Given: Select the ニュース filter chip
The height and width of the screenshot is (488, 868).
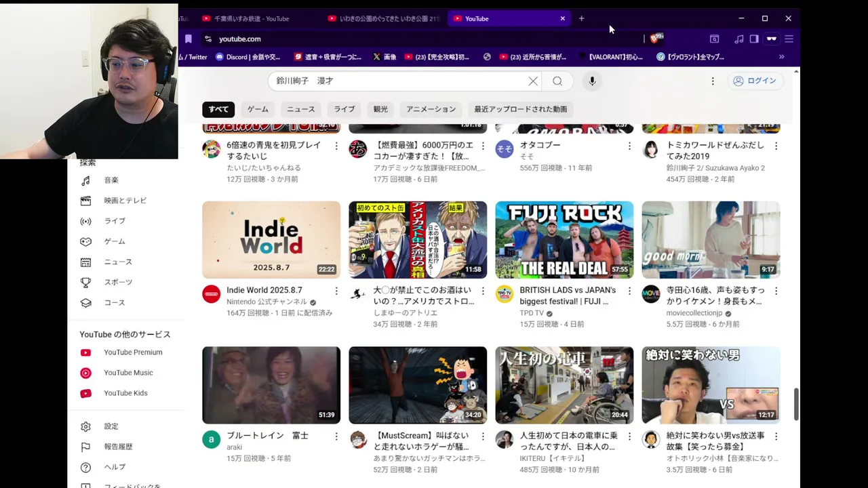Looking at the screenshot, I should pyautogui.click(x=301, y=109).
